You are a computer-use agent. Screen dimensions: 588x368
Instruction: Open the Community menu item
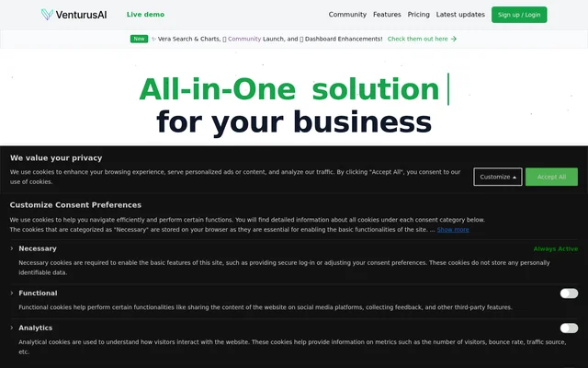pyautogui.click(x=347, y=15)
